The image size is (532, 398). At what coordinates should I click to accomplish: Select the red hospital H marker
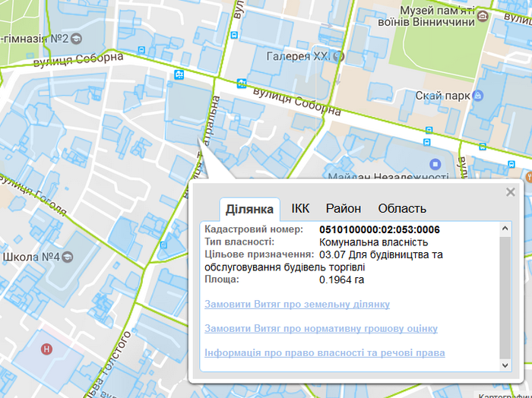point(46,349)
